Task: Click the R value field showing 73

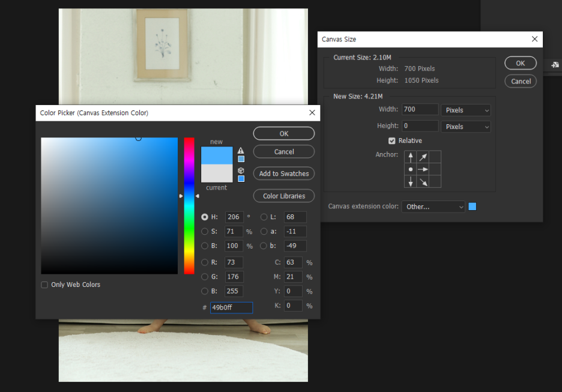Action: coord(234,262)
